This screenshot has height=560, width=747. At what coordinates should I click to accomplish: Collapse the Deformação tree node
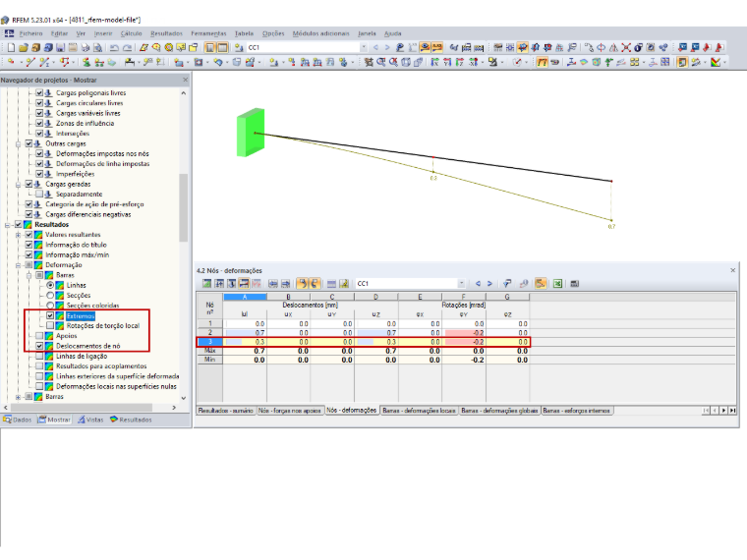18,265
